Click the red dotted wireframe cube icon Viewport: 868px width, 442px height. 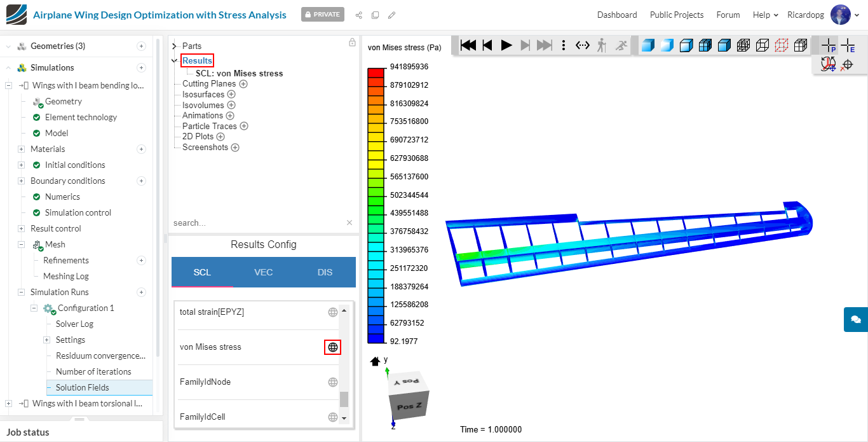(x=782, y=45)
